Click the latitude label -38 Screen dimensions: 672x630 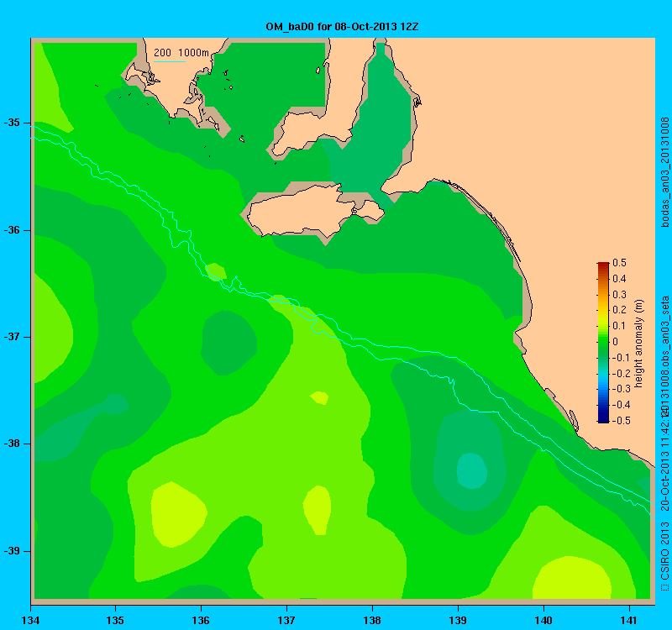point(12,444)
